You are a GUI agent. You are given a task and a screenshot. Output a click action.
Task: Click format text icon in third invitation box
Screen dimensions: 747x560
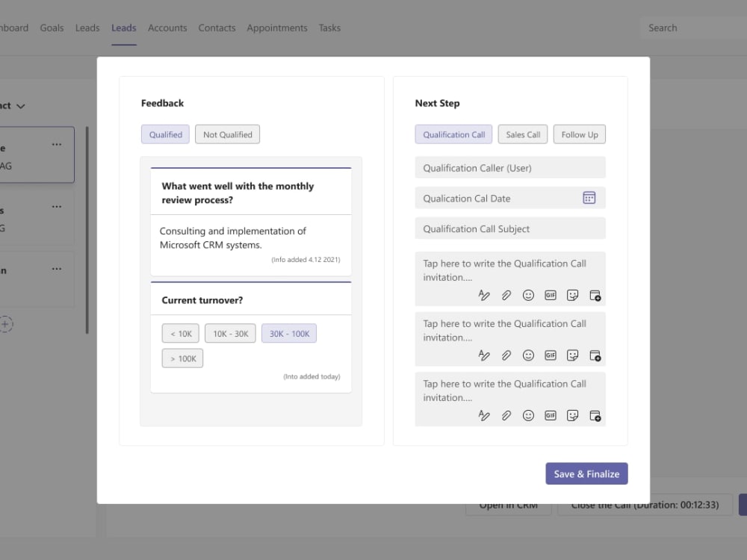(x=483, y=415)
